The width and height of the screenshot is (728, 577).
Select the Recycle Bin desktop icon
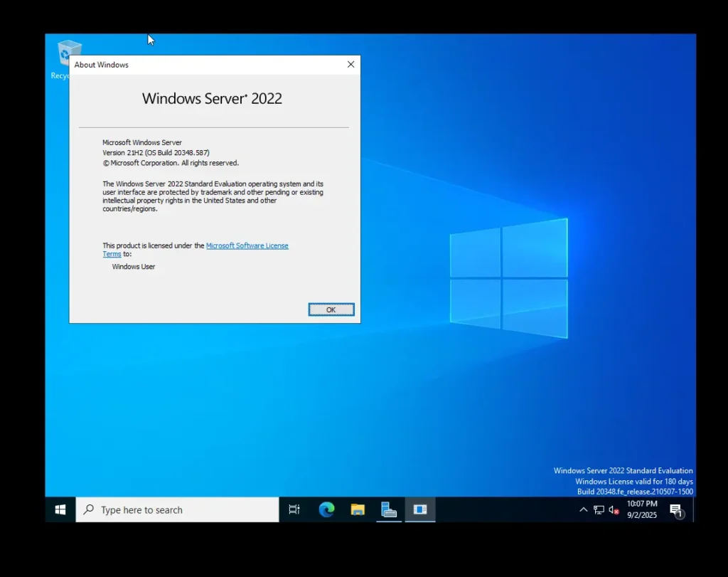pos(65,60)
